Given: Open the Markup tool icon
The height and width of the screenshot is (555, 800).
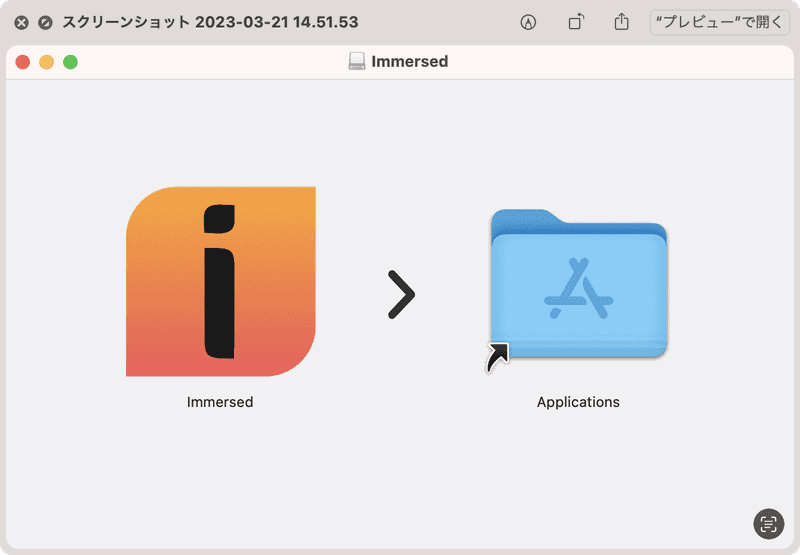Looking at the screenshot, I should coord(528,22).
